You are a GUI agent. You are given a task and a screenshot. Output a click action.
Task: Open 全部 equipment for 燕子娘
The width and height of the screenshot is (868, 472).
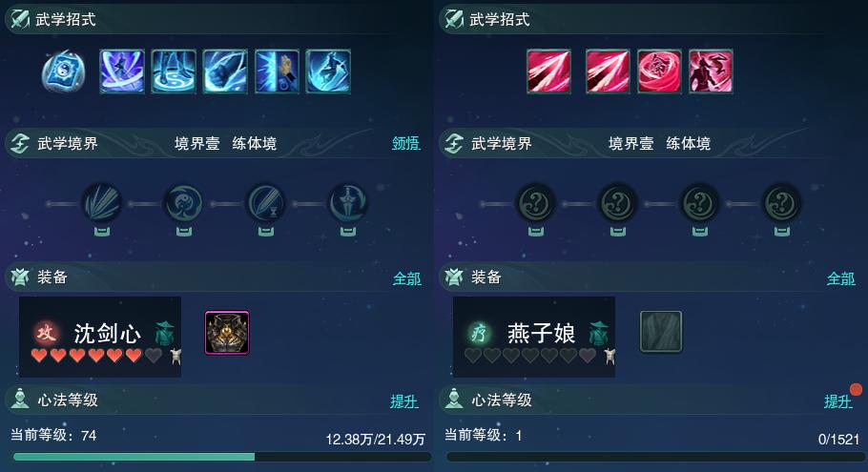coord(841,278)
